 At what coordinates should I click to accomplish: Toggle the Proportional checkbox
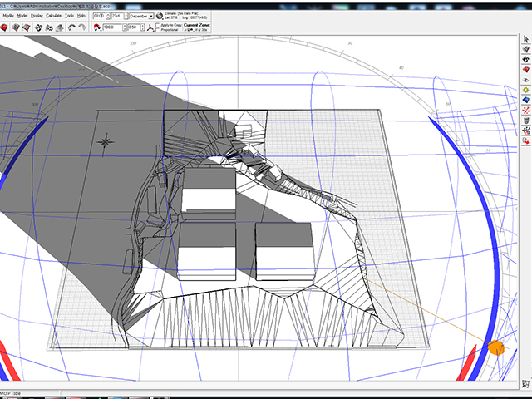(157, 30)
